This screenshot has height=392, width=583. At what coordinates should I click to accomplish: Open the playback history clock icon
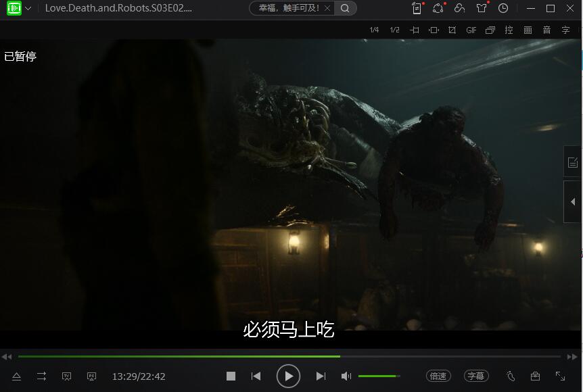pos(503,9)
